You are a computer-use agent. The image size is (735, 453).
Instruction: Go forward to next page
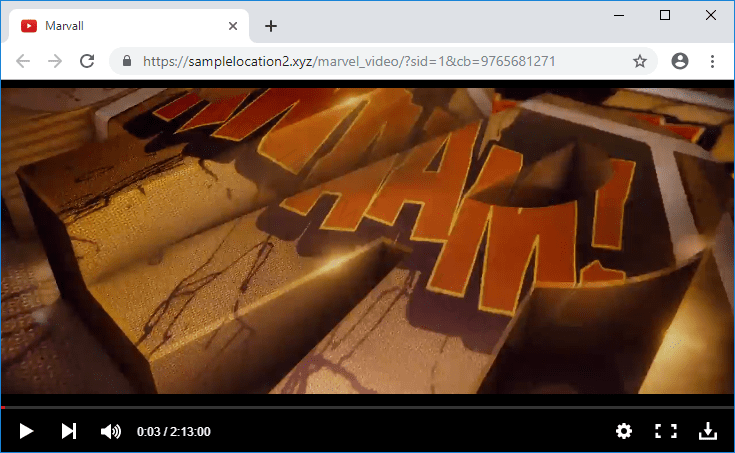(x=55, y=61)
